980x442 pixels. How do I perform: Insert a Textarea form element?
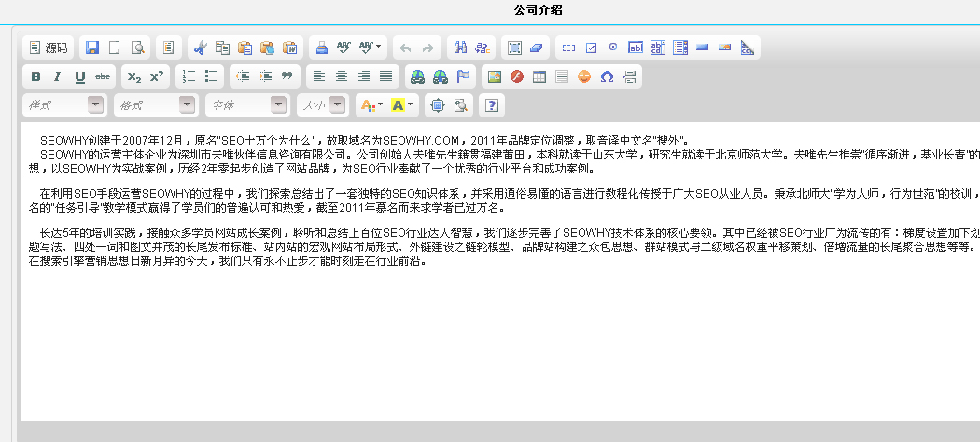658,48
